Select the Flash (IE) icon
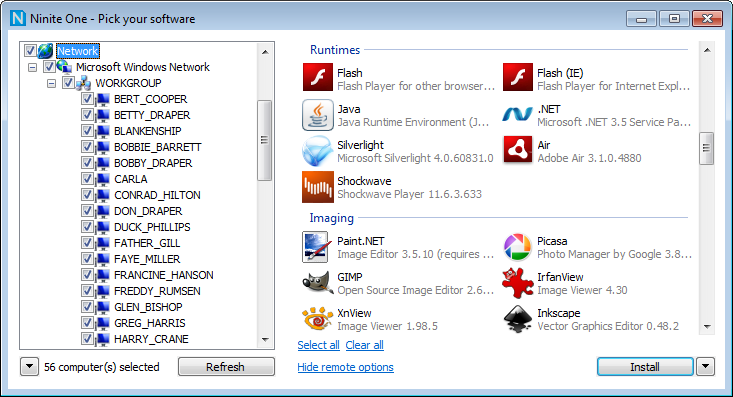This screenshot has width=733, height=397. click(x=517, y=77)
